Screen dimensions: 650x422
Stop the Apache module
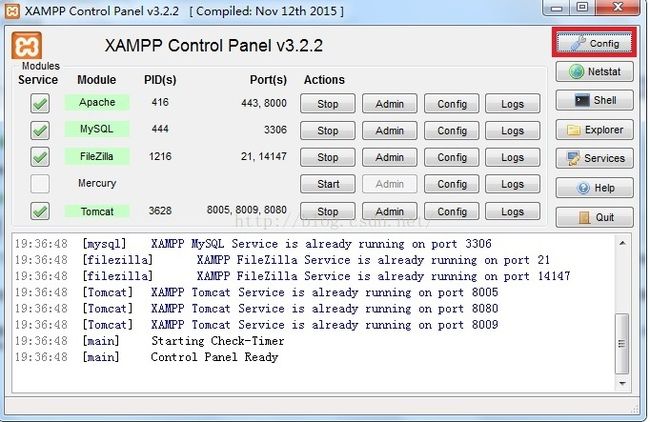[x=327, y=104]
